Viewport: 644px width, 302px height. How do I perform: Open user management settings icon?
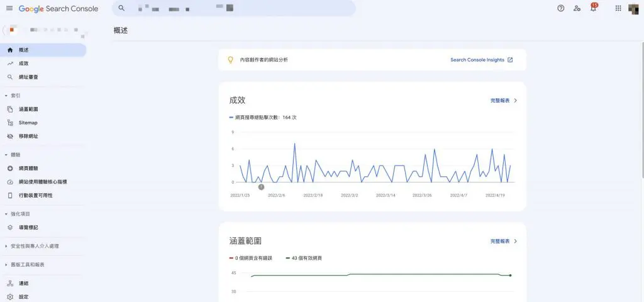click(577, 8)
